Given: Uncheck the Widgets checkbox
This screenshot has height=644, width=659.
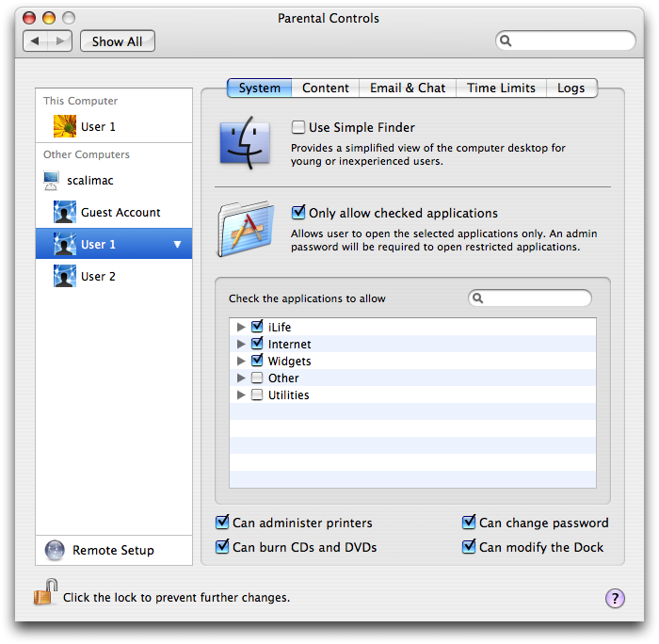Looking at the screenshot, I should coord(257,361).
